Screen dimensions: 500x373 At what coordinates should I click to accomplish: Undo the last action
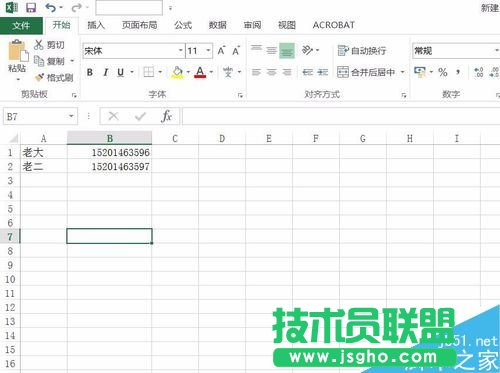pyautogui.click(x=51, y=7)
